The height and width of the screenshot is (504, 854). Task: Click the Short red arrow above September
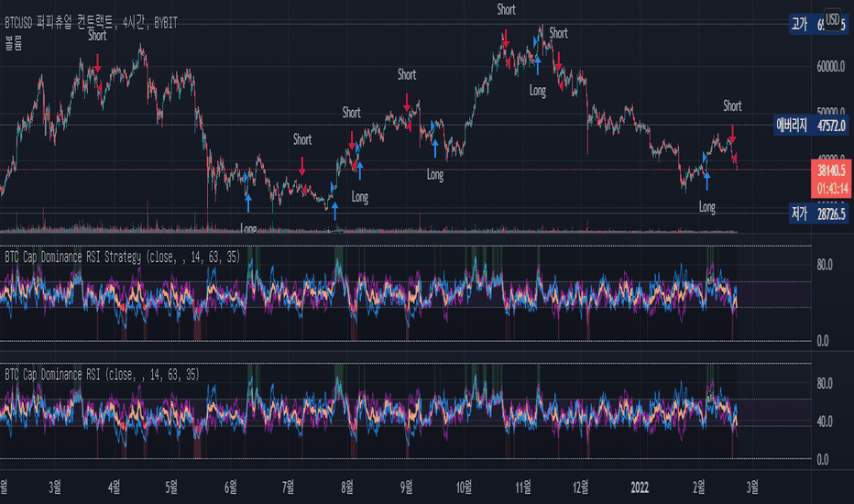[407, 102]
